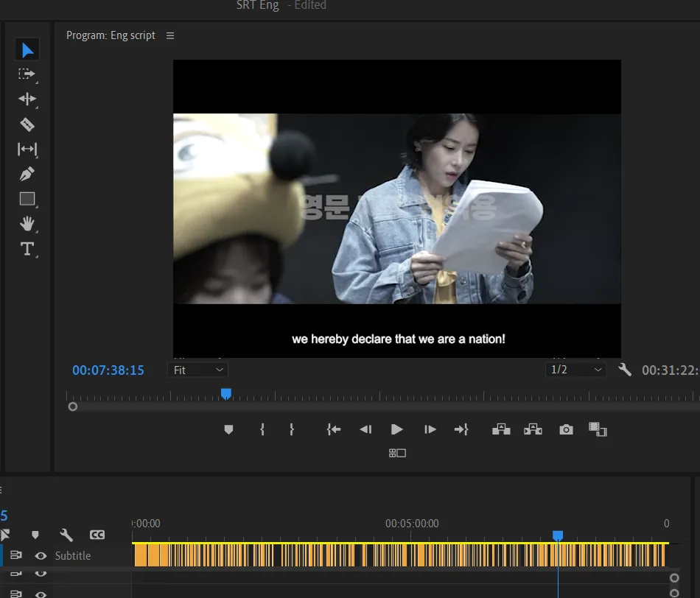Screen dimensions: 700x598
Task: Click the 00:07:38:15 playhead timecode
Action: click(x=108, y=370)
